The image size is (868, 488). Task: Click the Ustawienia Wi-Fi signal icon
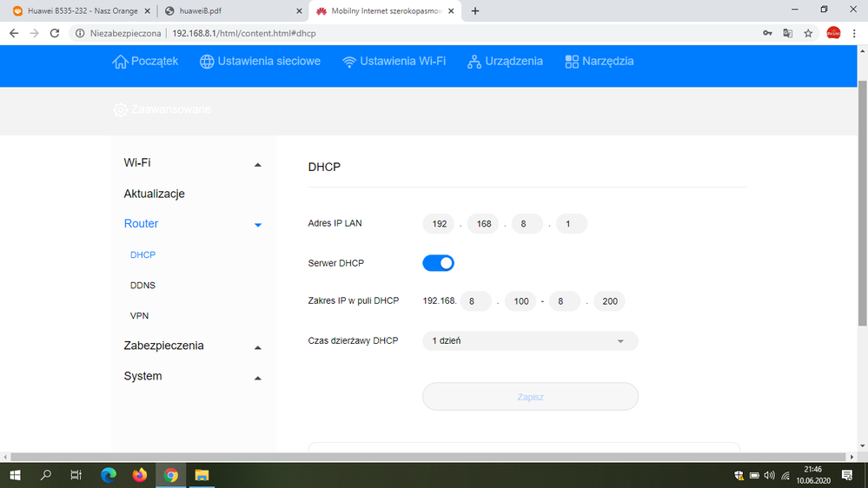[x=349, y=62]
